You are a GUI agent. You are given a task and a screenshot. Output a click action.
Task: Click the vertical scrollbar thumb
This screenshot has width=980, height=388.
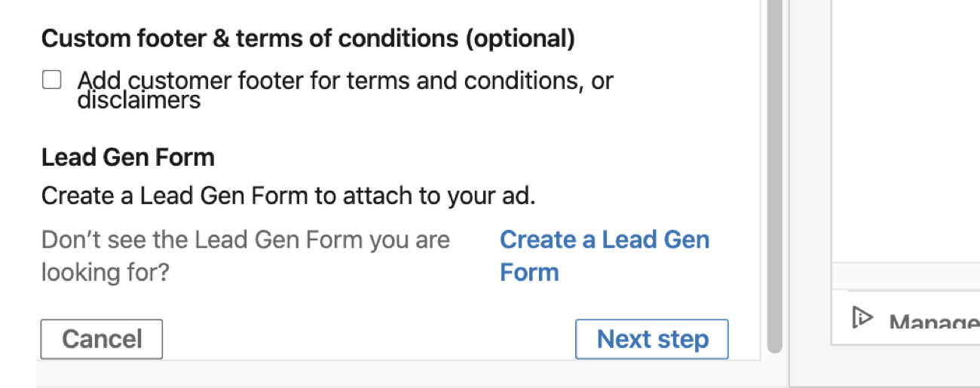[x=774, y=173]
